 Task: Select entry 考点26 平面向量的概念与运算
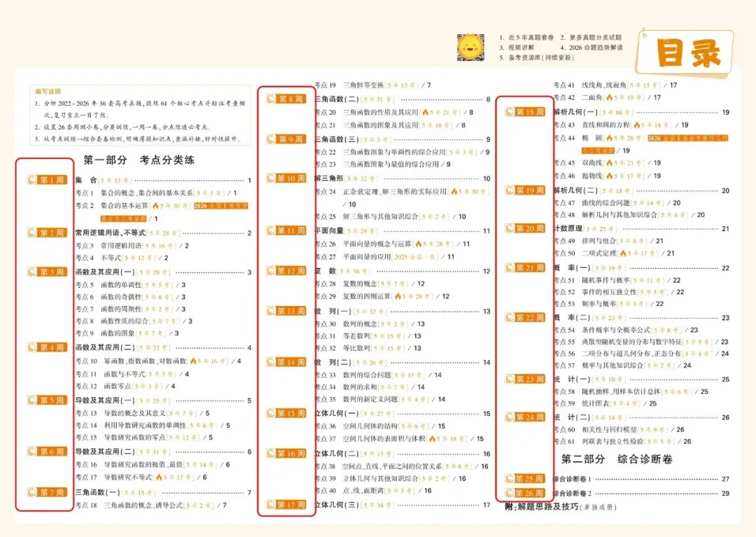click(x=393, y=244)
